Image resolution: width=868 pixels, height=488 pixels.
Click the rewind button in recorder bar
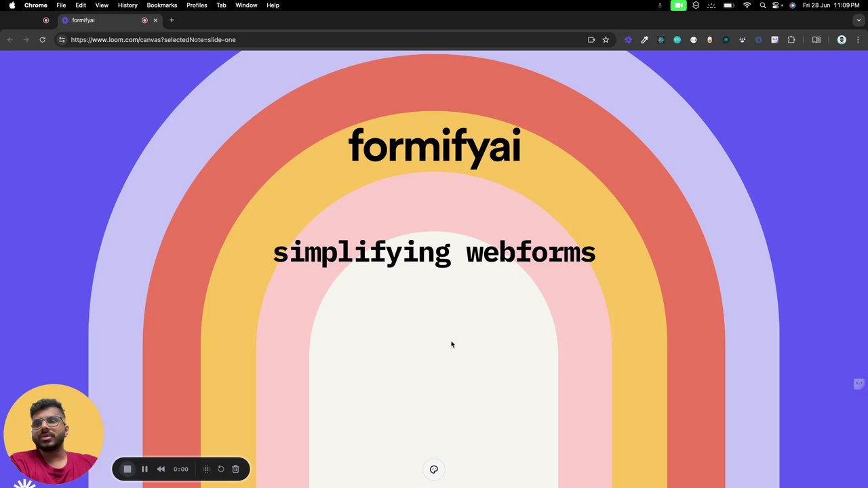tap(161, 469)
